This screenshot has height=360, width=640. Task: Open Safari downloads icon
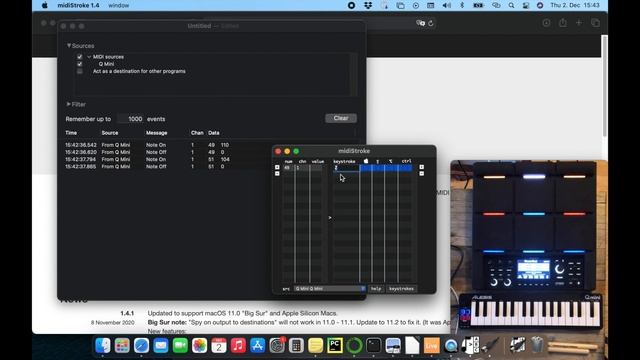546,23
